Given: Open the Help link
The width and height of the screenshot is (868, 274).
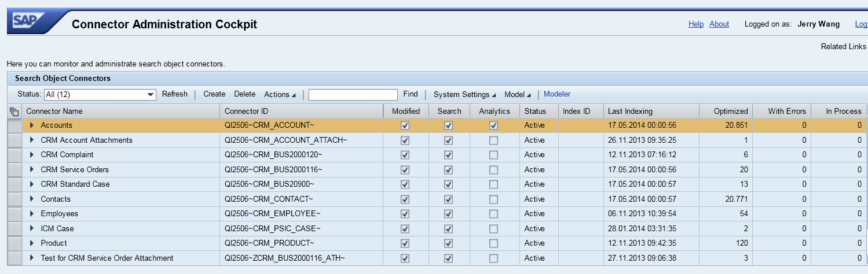Looking at the screenshot, I should (x=696, y=24).
